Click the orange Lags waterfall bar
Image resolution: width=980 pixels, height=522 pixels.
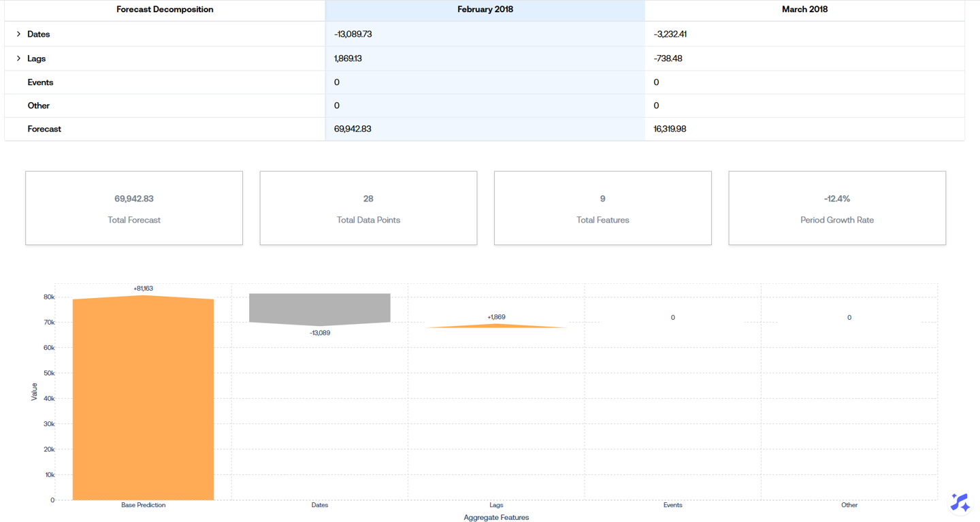[496, 326]
